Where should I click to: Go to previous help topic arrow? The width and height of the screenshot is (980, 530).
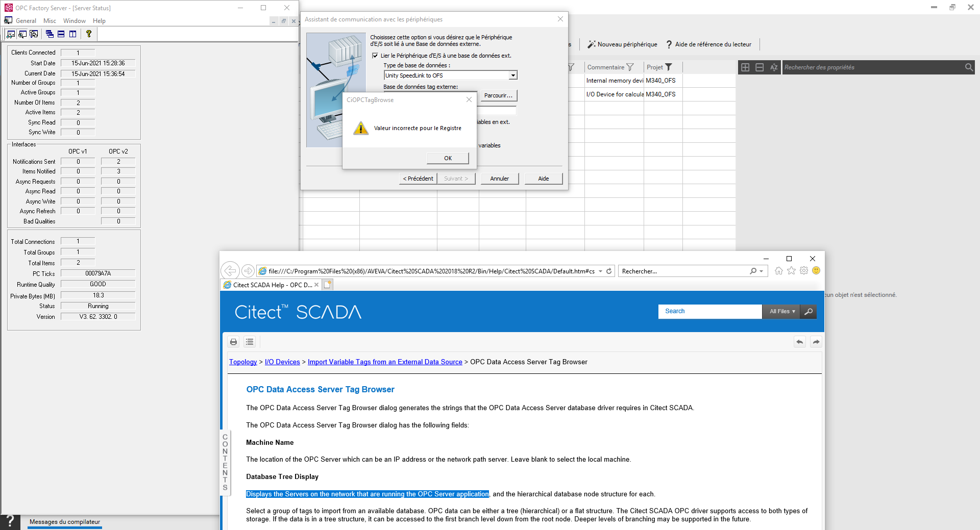pos(800,342)
